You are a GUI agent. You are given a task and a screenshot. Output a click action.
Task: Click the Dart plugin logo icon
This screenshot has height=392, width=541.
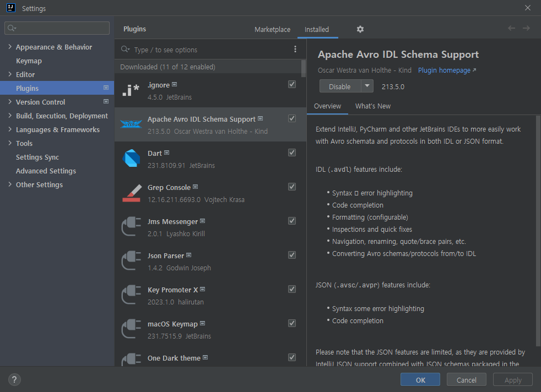(x=131, y=158)
